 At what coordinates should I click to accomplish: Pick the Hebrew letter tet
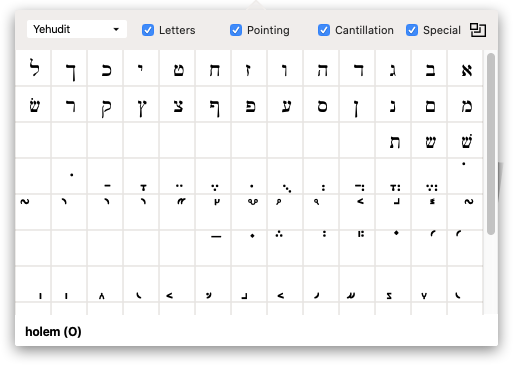coord(178,68)
